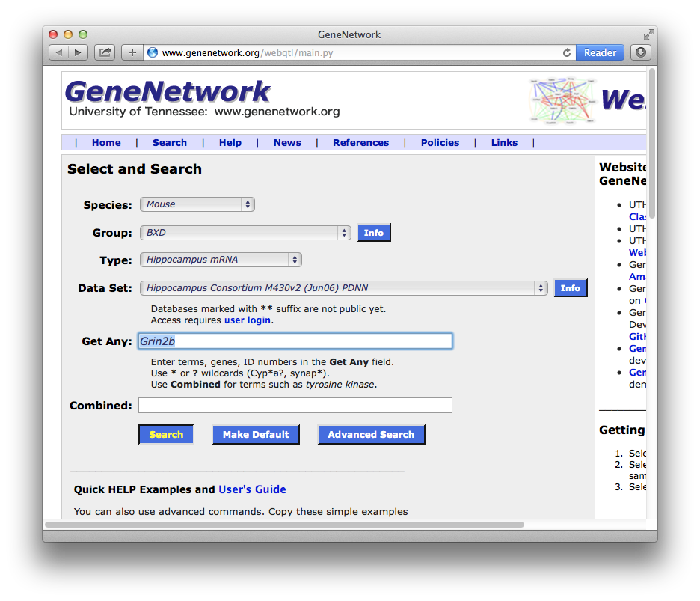Open the Type dropdown Hippocampus mRNA
700x601 pixels.
(221, 260)
